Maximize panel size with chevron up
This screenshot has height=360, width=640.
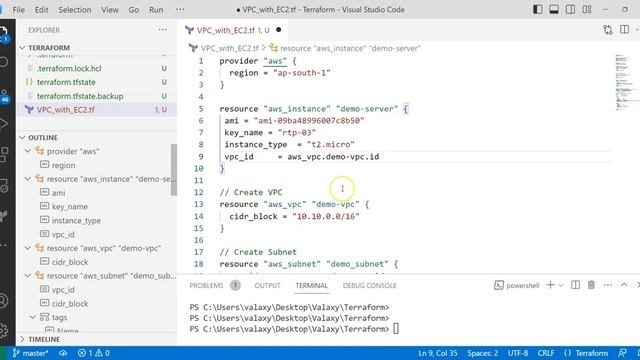tap(624, 285)
